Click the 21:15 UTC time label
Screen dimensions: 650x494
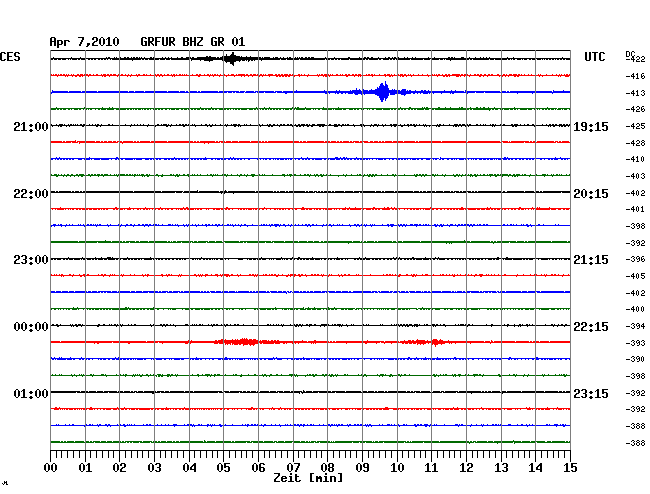pos(591,260)
